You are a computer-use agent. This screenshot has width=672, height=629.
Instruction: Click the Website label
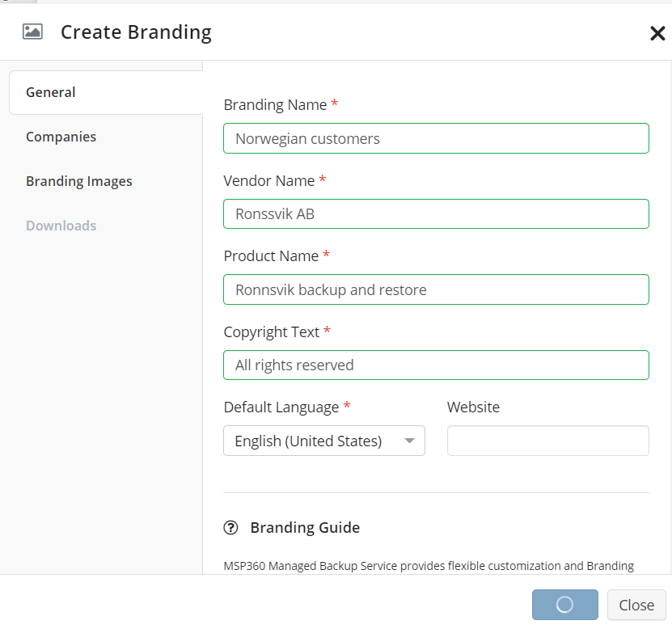tap(473, 407)
